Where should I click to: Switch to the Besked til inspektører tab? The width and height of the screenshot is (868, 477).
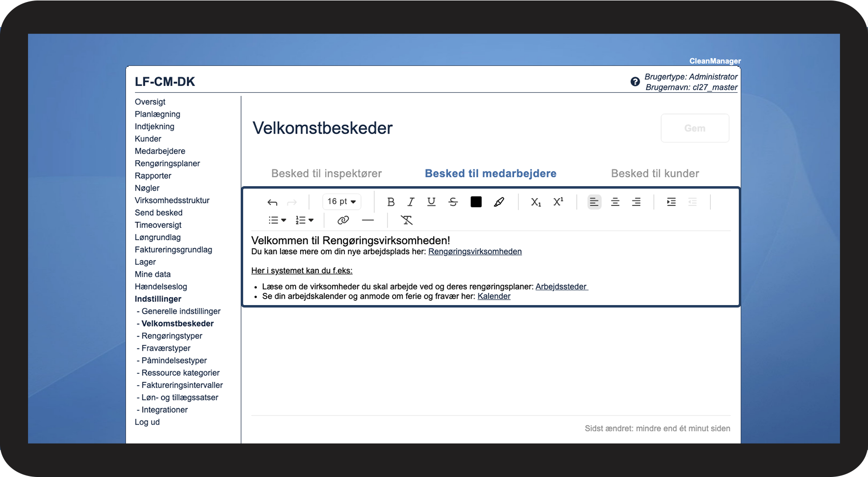tap(326, 173)
